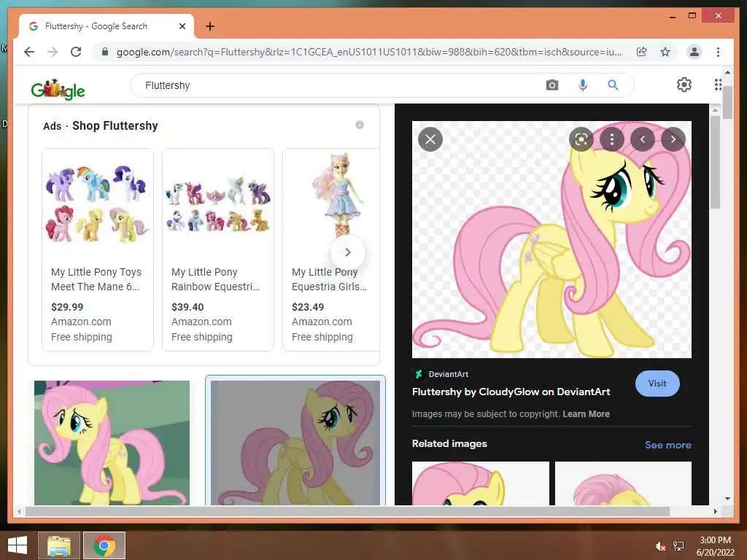Open File Explorer from the taskbar

[x=59, y=545]
